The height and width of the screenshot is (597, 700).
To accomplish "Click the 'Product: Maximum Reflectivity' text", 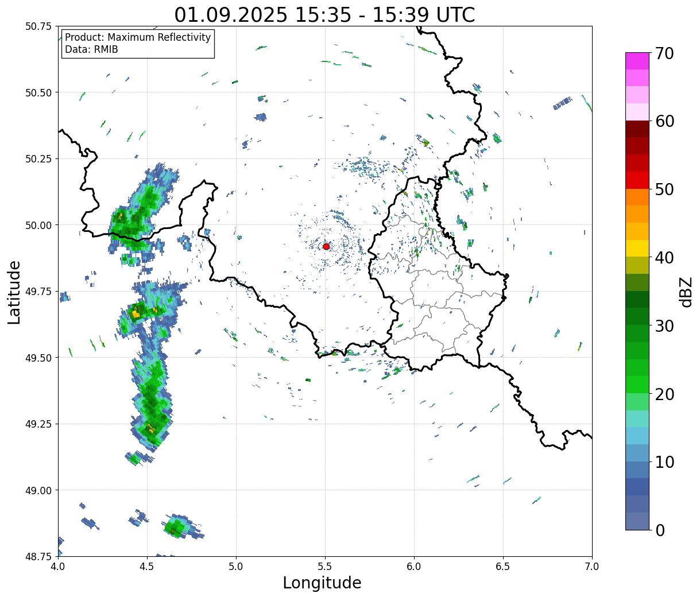I will (138, 37).
